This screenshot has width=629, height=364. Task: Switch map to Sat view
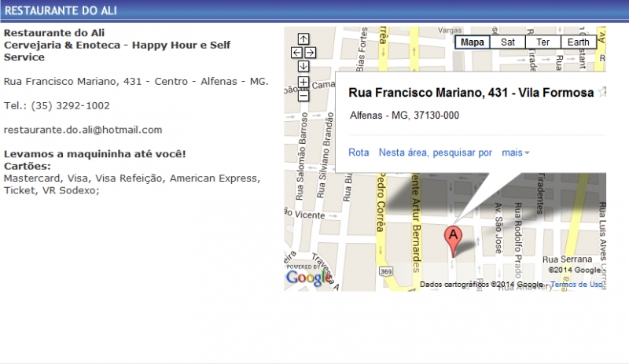pyautogui.click(x=508, y=42)
